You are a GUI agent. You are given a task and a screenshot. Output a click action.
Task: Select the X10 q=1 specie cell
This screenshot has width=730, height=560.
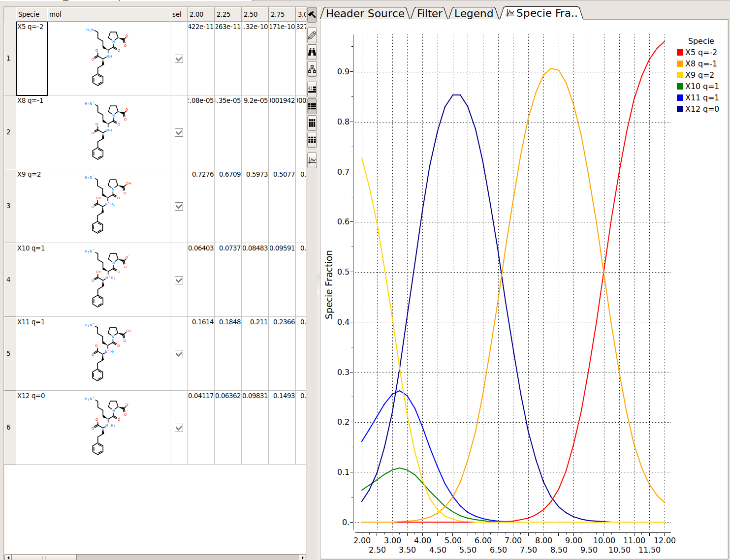pos(32,280)
